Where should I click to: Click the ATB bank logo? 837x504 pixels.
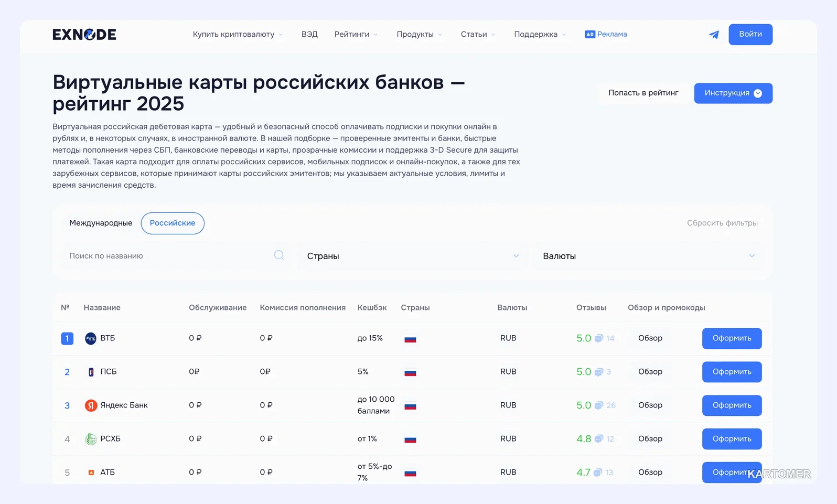(91, 473)
